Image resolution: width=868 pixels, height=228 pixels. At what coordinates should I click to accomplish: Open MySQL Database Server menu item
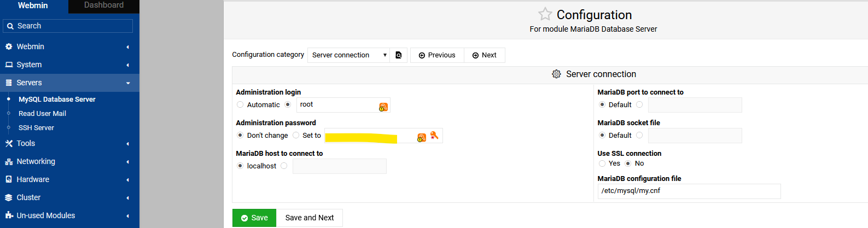coord(57,99)
